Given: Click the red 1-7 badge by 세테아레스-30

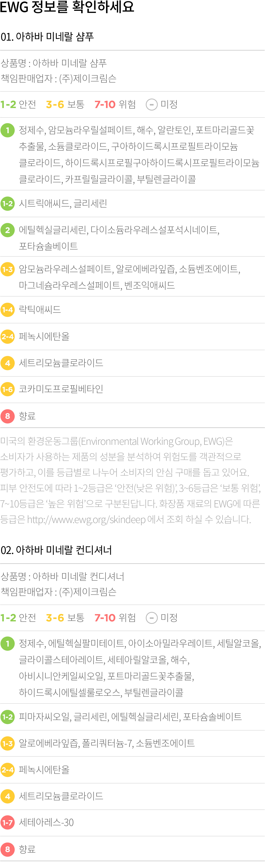Looking at the screenshot, I should click(x=7, y=823).
